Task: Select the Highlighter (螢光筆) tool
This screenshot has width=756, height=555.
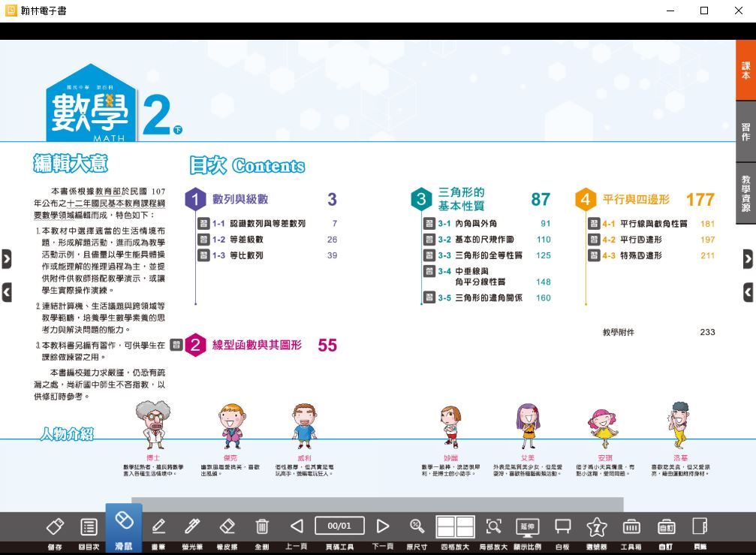Action: [x=193, y=526]
